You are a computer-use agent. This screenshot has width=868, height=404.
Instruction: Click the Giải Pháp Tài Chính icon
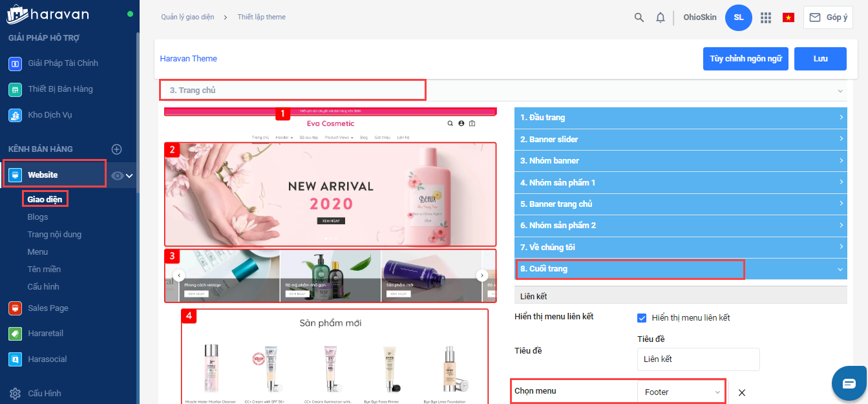pyautogui.click(x=16, y=63)
